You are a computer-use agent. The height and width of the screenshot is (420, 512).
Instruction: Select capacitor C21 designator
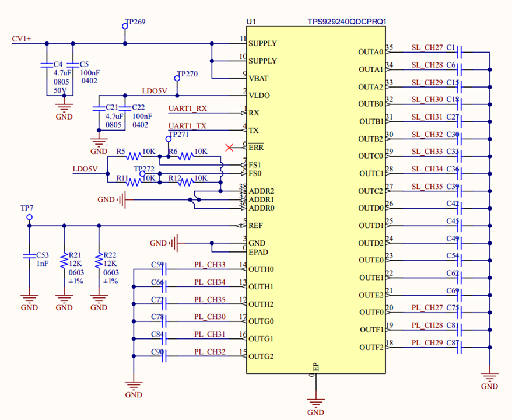click(x=112, y=107)
